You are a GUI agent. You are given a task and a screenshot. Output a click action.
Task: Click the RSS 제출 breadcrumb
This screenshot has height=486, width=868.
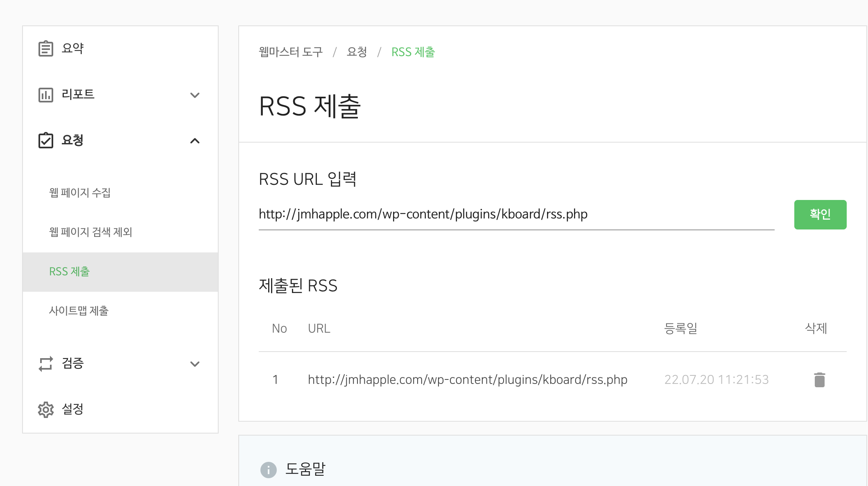click(x=413, y=52)
